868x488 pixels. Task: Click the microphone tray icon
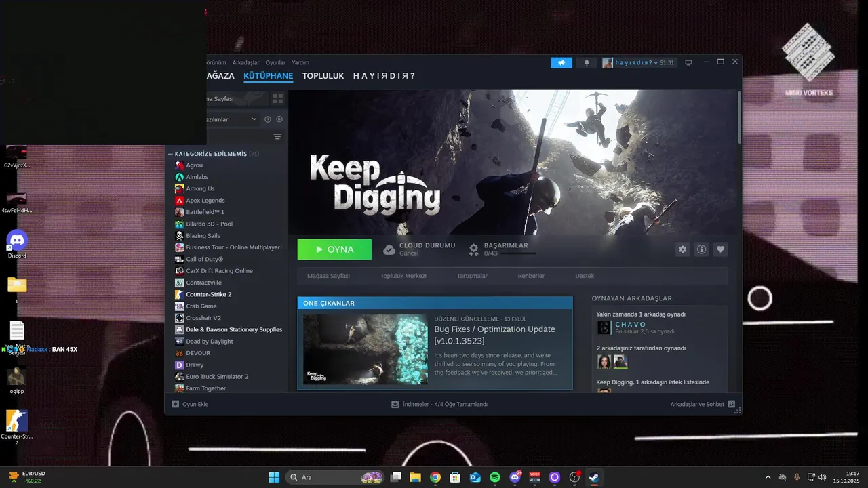tap(797, 477)
